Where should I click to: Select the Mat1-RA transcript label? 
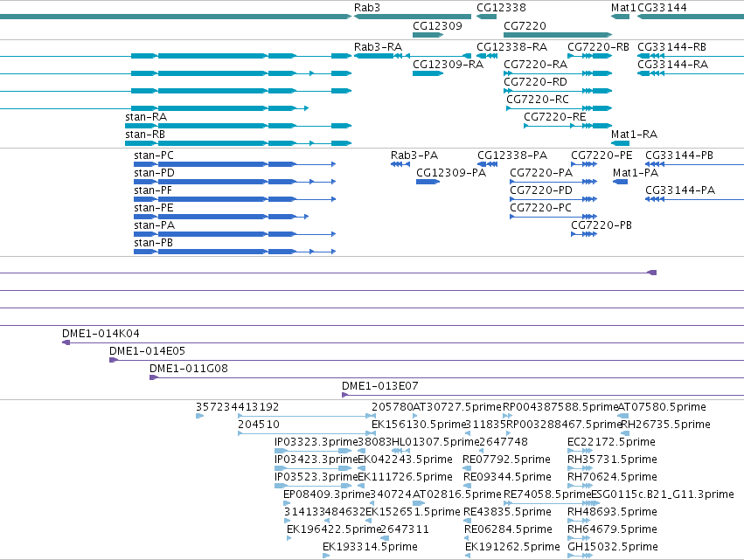[635, 135]
